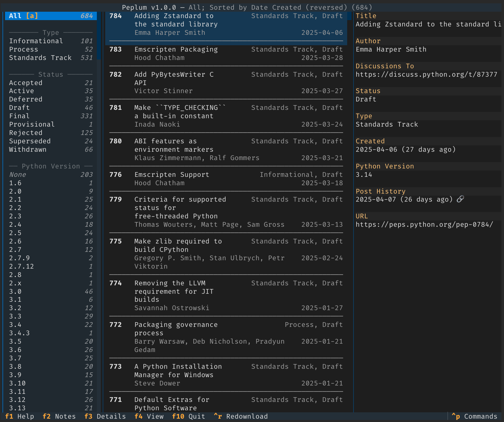The image size is (504, 422).
Task: Filter by Rejected status
Action: tap(51, 133)
